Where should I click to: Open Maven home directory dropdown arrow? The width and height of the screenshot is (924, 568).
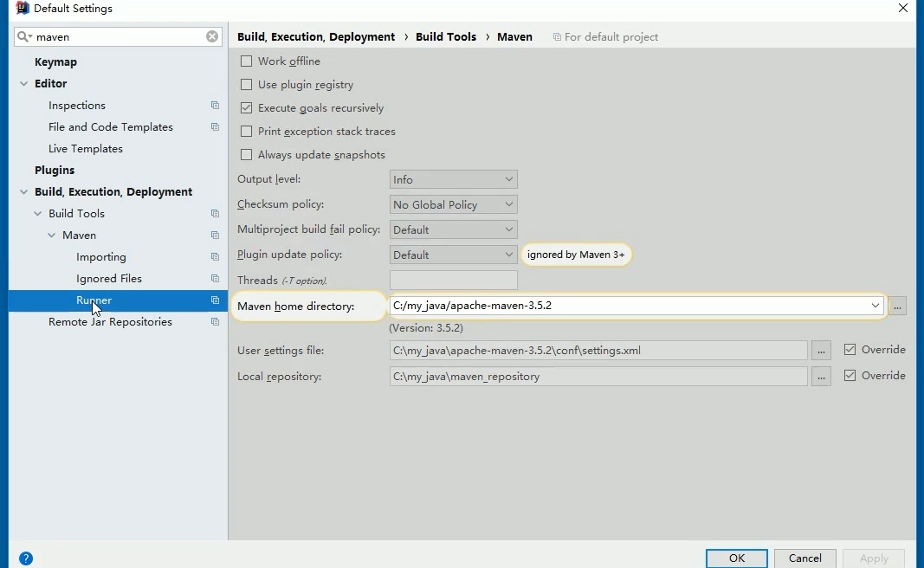876,305
